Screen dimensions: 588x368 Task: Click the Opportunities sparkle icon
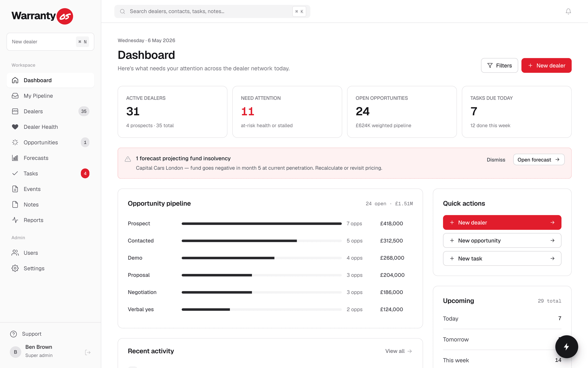(15, 142)
